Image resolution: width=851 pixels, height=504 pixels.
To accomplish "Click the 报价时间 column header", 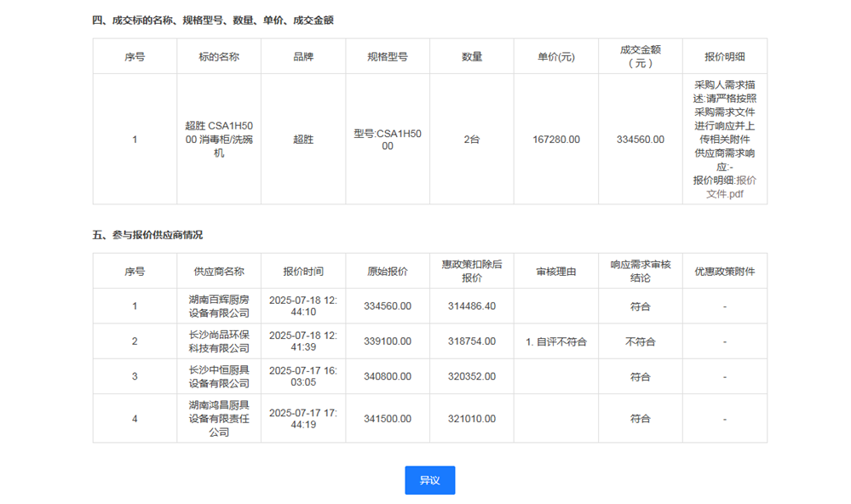I will click(x=303, y=272).
